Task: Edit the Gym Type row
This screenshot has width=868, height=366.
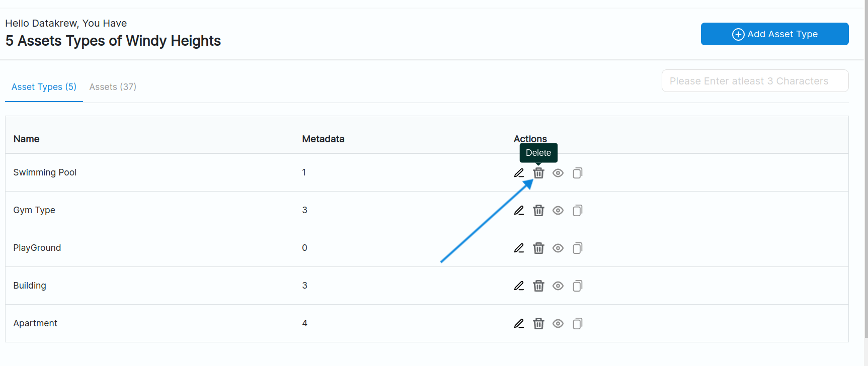Action: coord(519,211)
